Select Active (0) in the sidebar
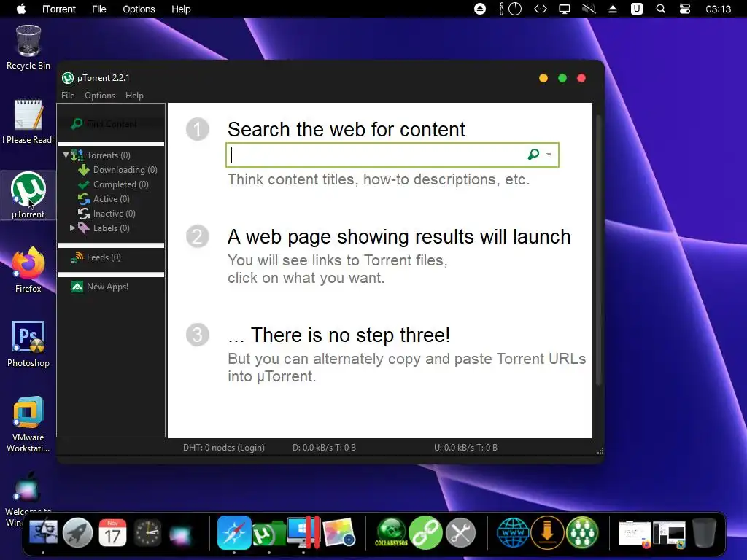This screenshot has height=560, width=747. click(104, 199)
